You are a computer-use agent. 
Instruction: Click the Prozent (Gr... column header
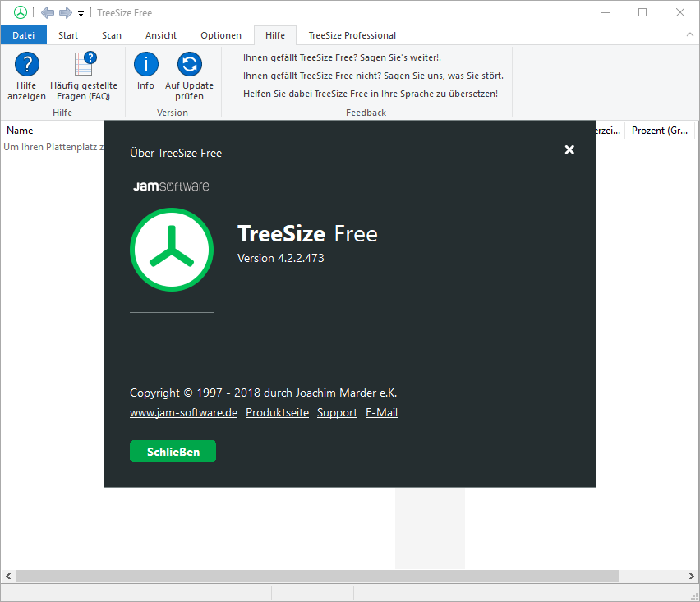(x=660, y=131)
